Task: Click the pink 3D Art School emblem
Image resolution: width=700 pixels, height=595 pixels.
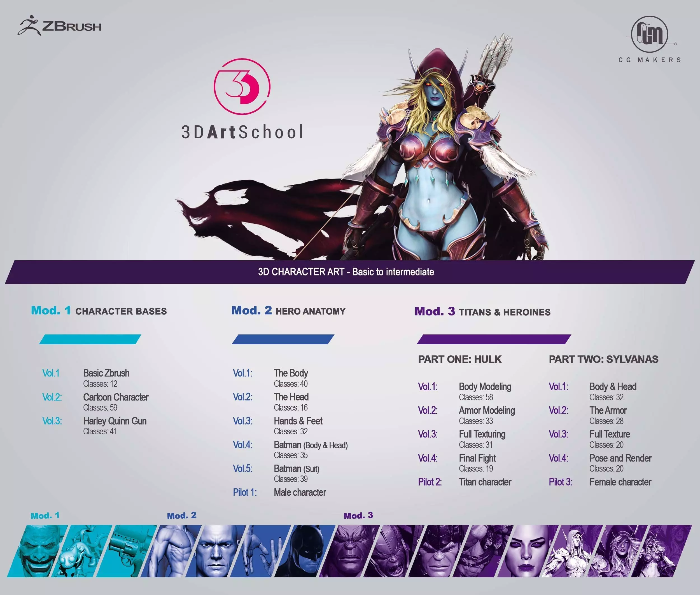Action: pos(242,87)
